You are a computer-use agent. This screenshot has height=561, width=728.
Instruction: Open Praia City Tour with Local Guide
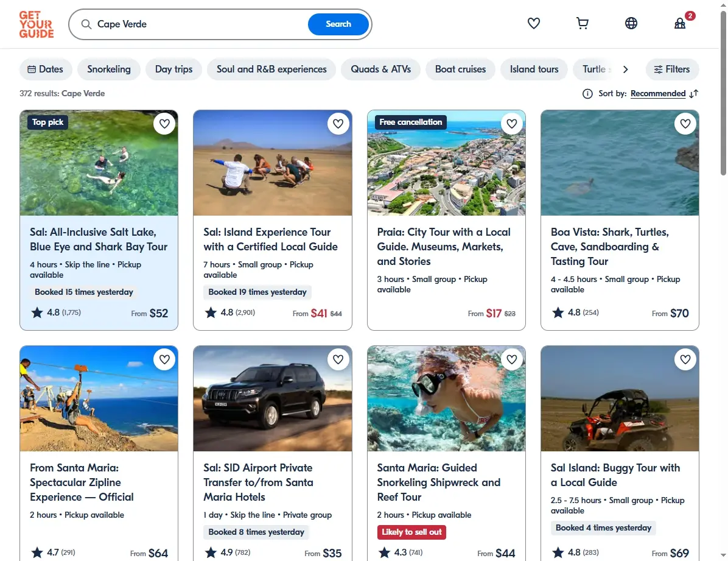(x=444, y=246)
